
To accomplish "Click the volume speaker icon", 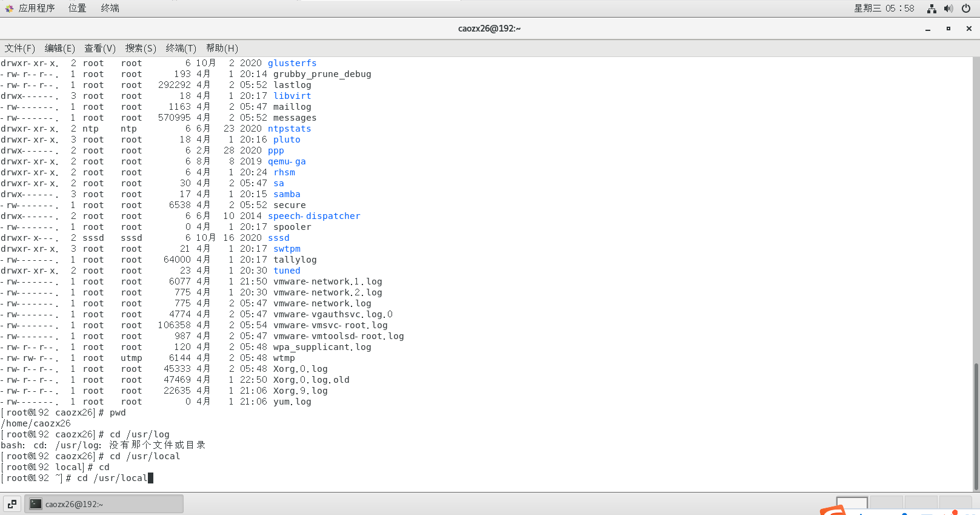I will click(948, 8).
